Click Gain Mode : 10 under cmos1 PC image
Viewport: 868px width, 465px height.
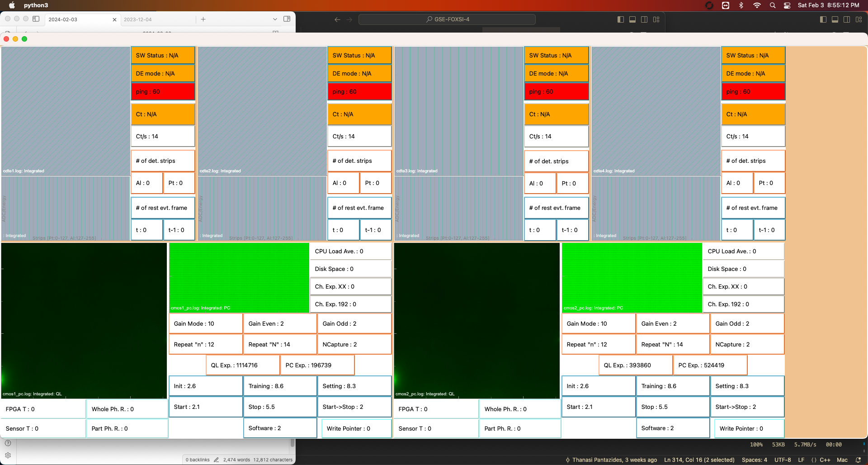pyautogui.click(x=206, y=323)
